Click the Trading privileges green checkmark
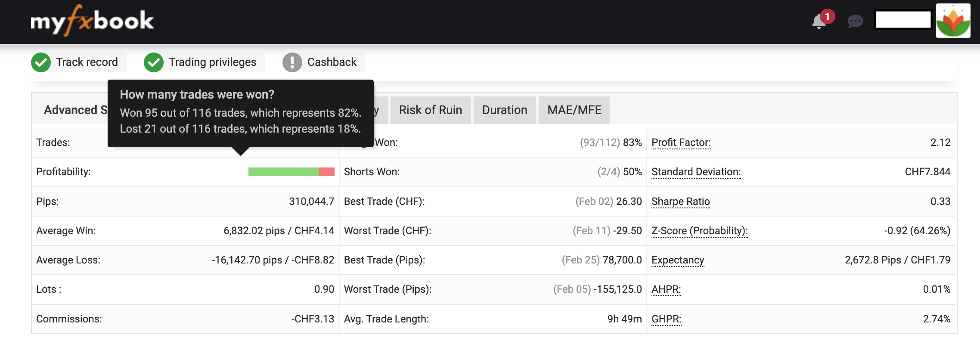The image size is (980, 347). [154, 62]
